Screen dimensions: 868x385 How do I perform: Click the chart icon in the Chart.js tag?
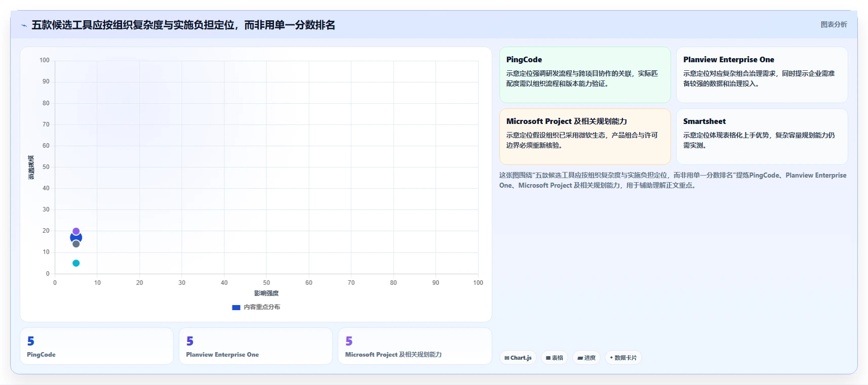tap(507, 358)
